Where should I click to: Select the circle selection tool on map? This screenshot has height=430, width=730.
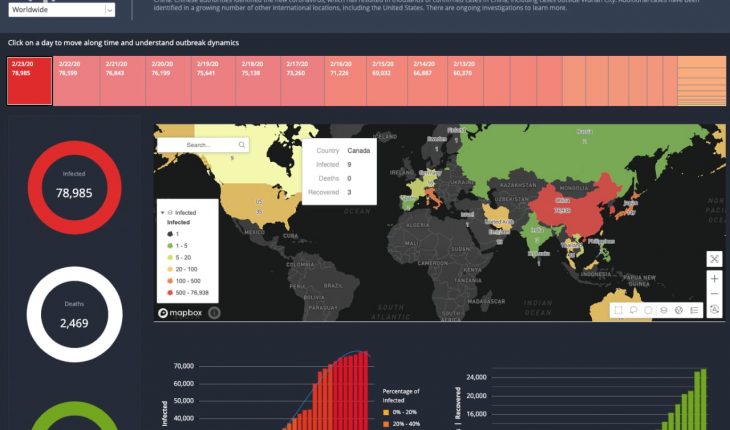pos(648,310)
